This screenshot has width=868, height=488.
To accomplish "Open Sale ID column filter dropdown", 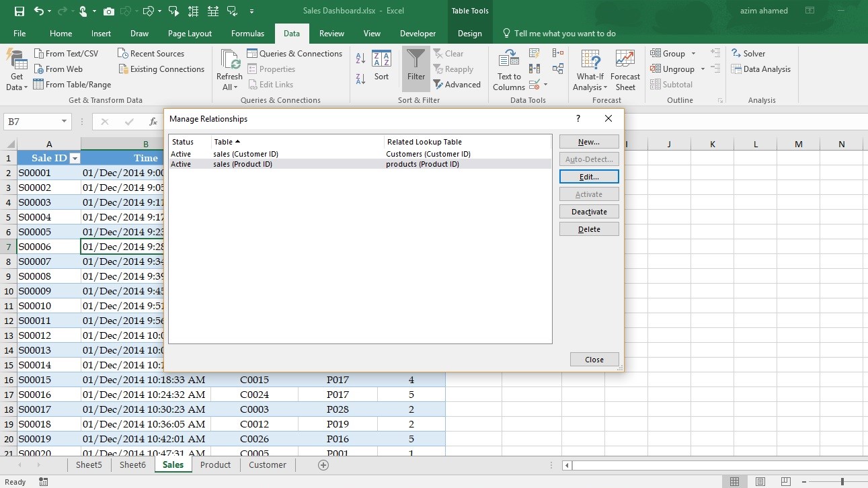I will coord(75,159).
